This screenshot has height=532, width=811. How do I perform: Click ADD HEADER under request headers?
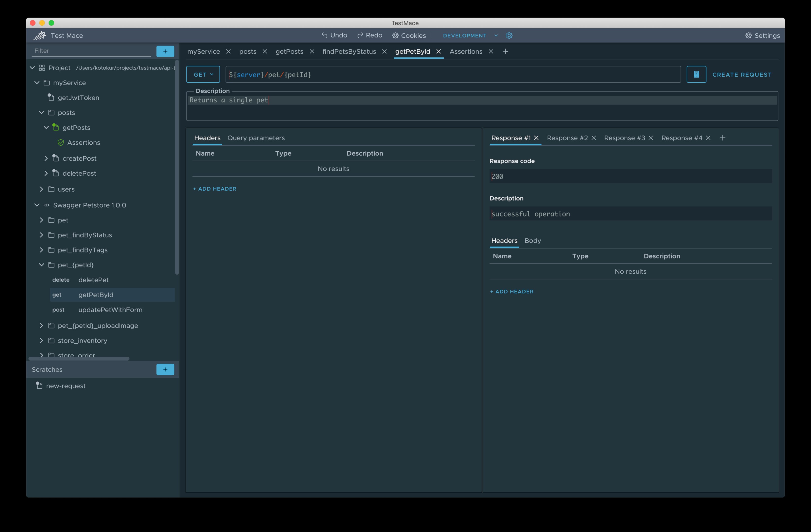(215, 189)
